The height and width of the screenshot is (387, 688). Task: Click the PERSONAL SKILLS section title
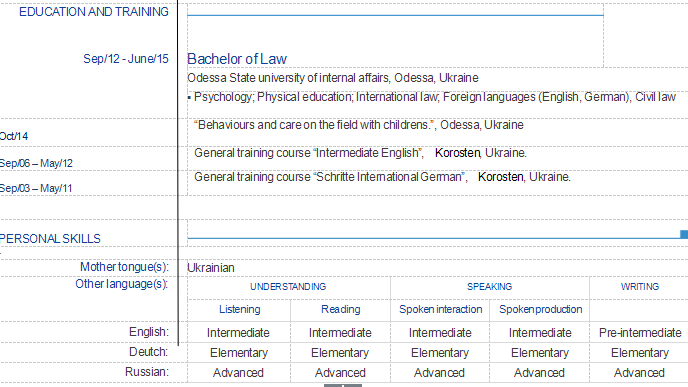coord(50,239)
